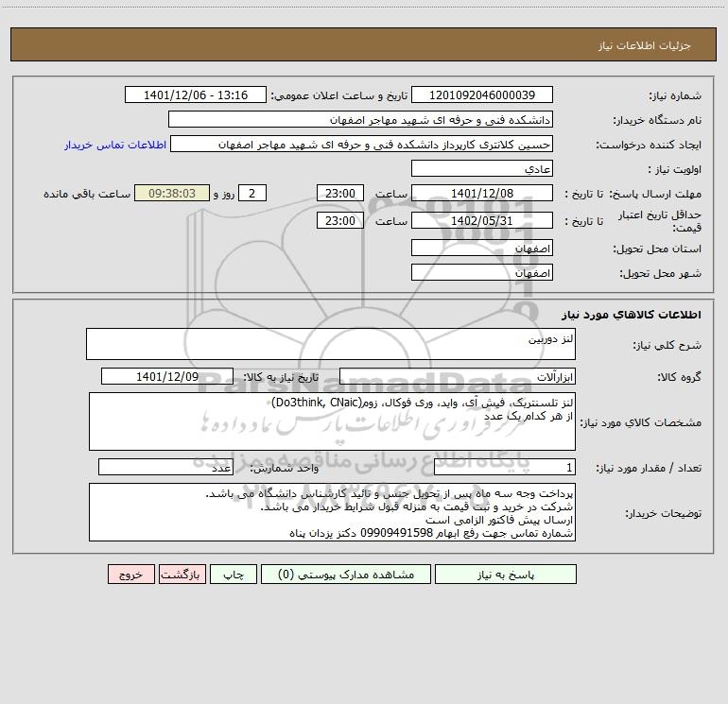Click the countdown timer 09:38:03
The width and height of the screenshot is (728, 704).
172,193
